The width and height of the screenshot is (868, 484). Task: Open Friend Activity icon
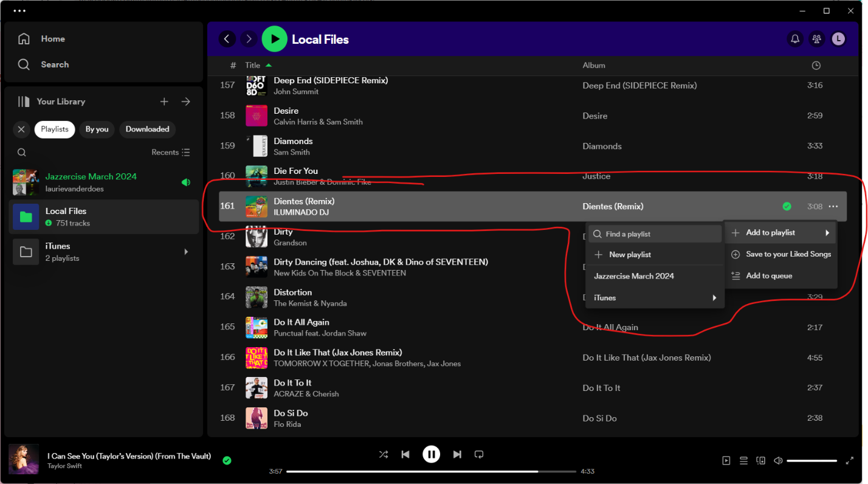[817, 39]
